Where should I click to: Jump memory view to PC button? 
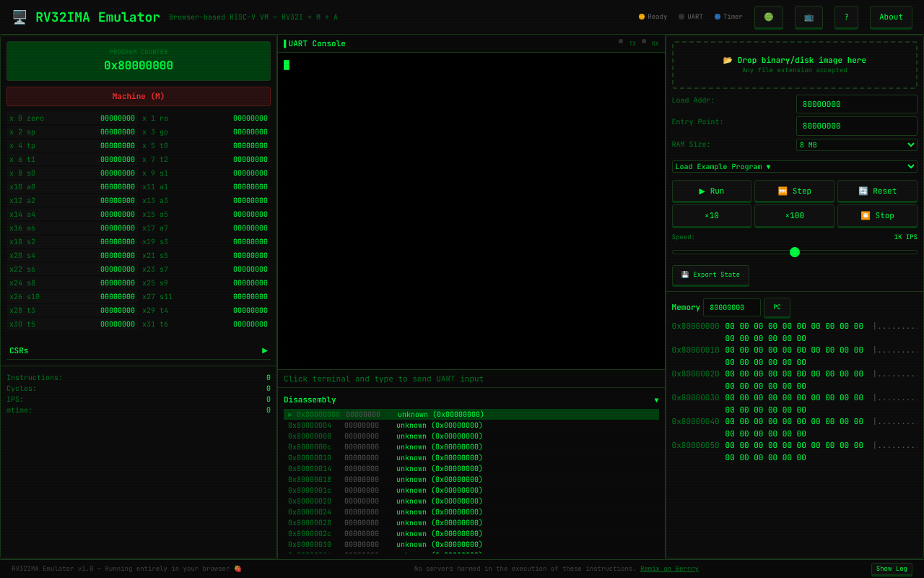pos(777,307)
